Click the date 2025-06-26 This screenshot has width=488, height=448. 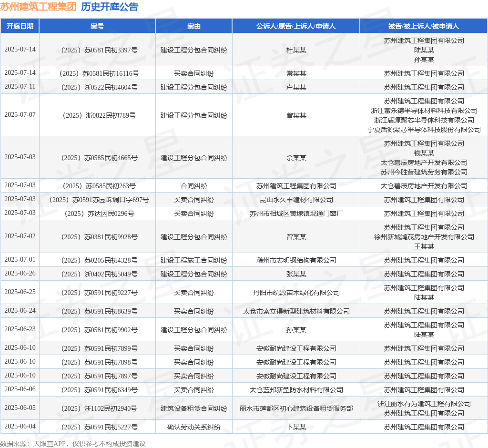[20, 274]
